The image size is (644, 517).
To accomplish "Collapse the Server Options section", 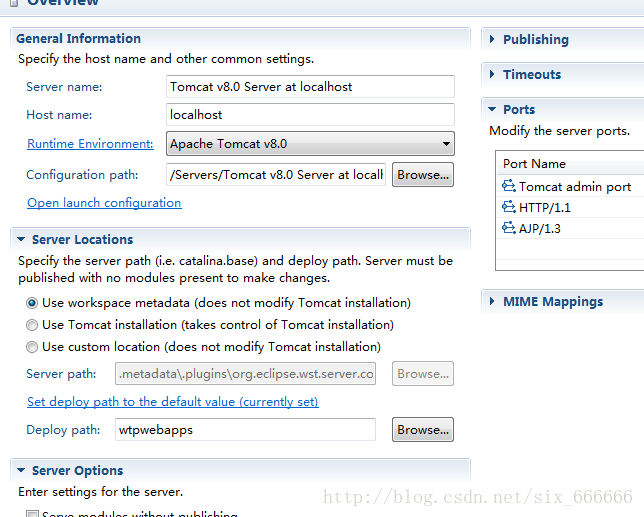I will [x=21, y=470].
